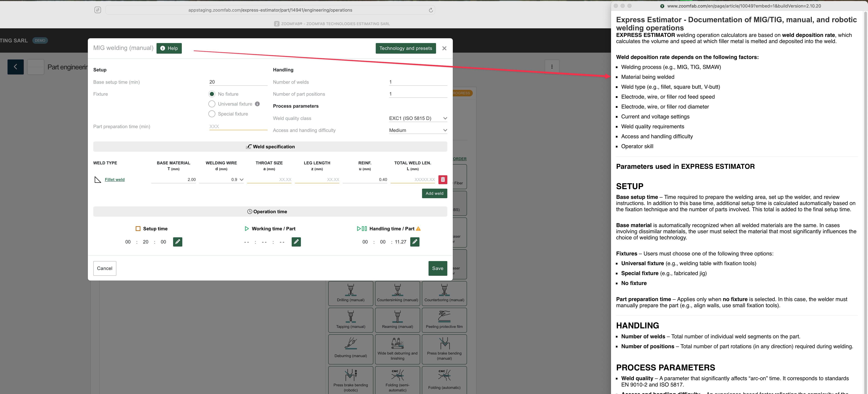Click the red delete weld trash icon
The height and width of the screenshot is (394, 868).
pos(443,180)
